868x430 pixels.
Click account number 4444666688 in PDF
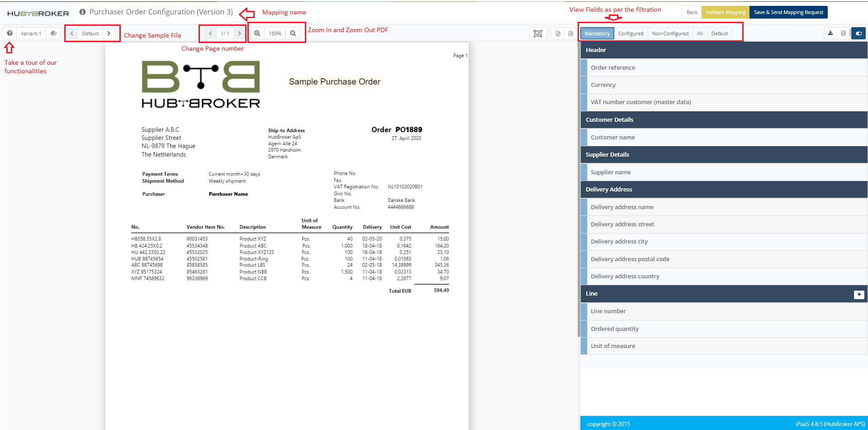pos(401,207)
